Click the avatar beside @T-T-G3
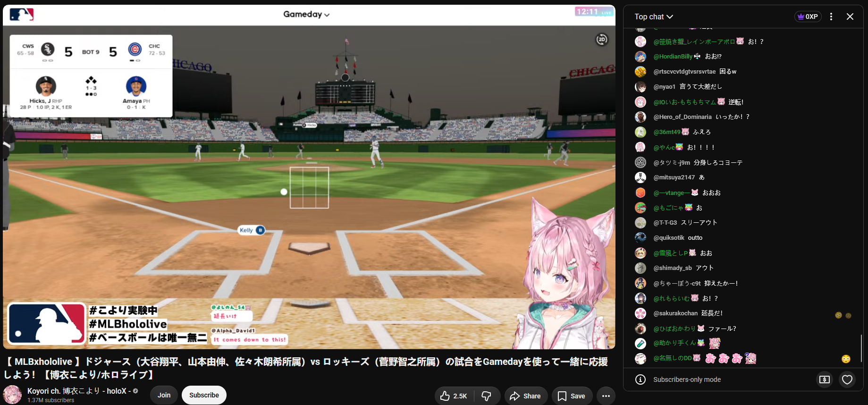The height and width of the screenshot is (405, 868). point(640,223)
